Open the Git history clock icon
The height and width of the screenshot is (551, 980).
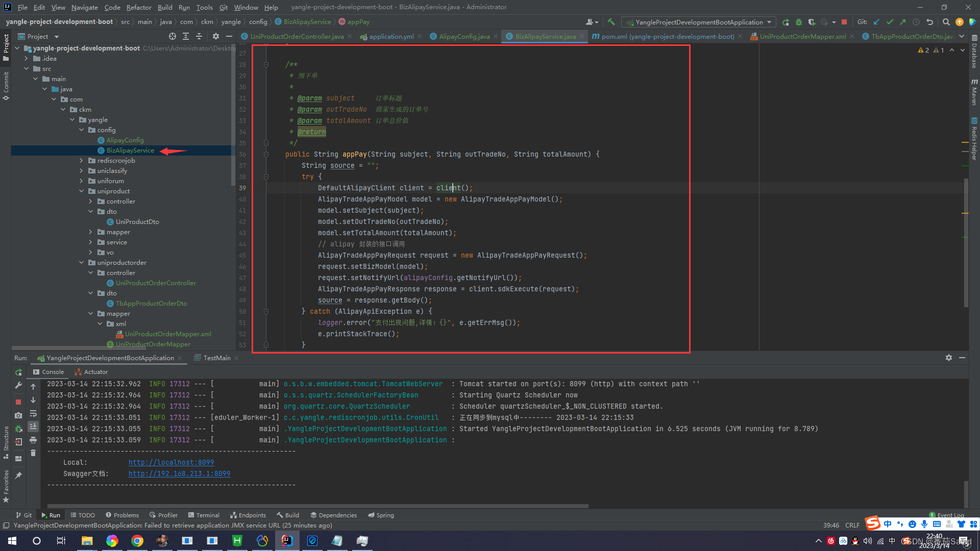point(916,22)
